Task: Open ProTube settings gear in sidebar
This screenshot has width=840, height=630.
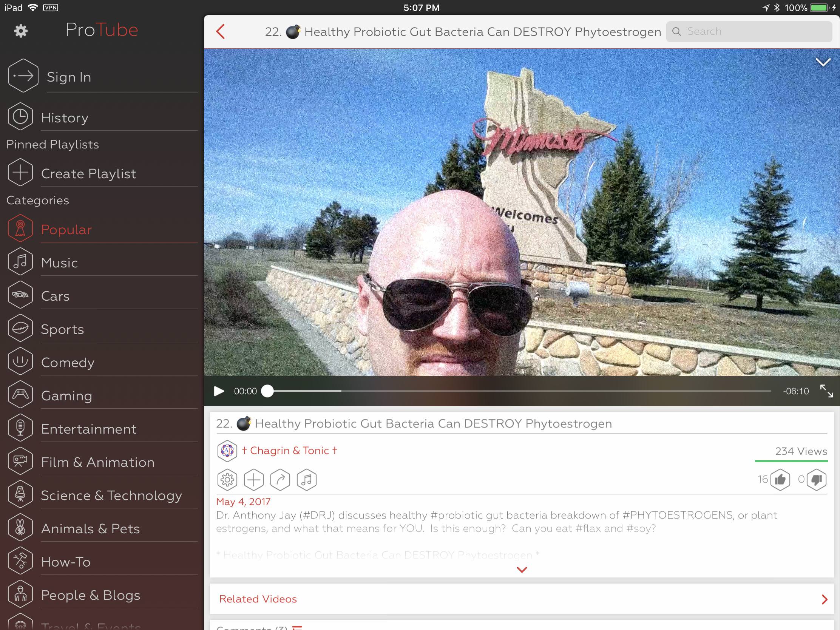Action: 21,31
